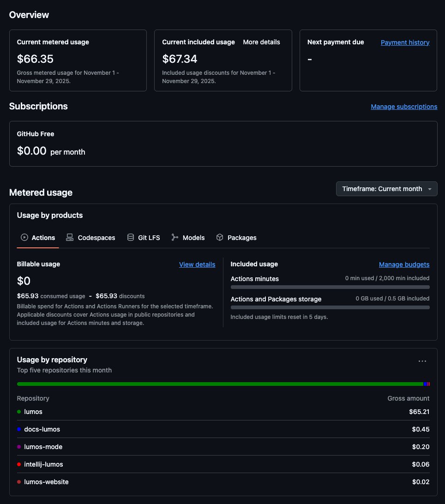This screenshot has height=504, width=445.
Task: Click the $0.06 gross amount
Action: (x=421, y=464)
